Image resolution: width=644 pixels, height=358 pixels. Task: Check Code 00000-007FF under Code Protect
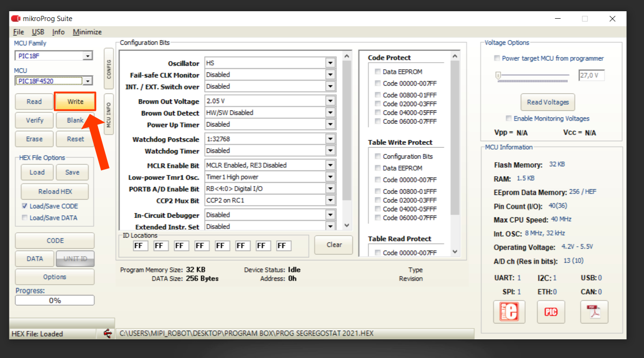coord(377,84)
